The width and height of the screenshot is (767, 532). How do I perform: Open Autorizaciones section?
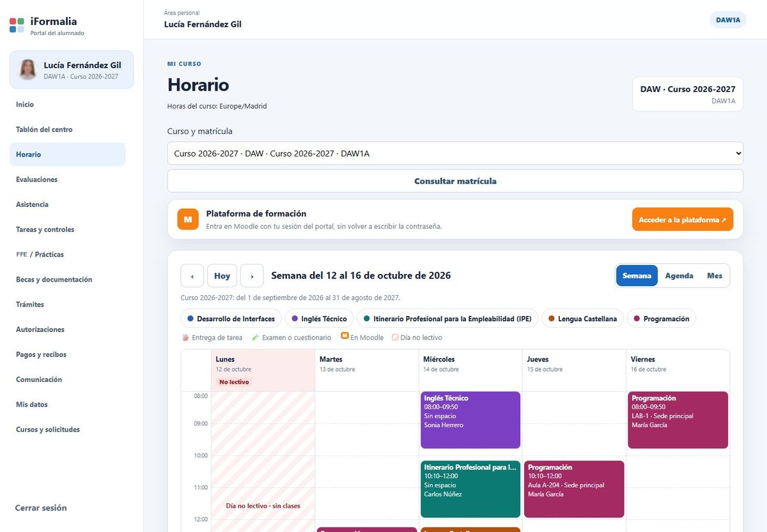click(68, 330)
